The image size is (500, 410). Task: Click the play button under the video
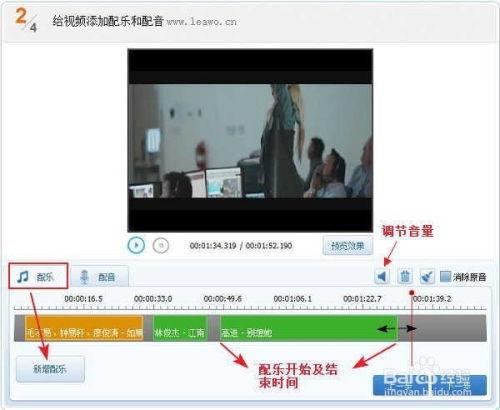click(136, 245)
